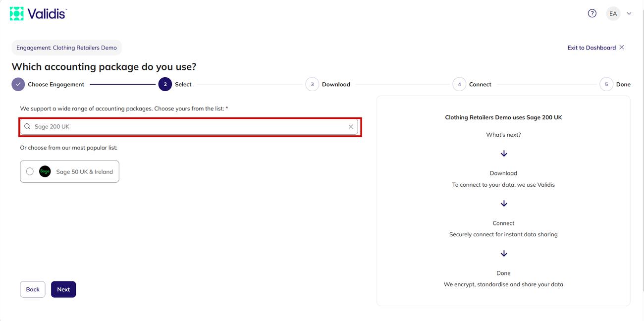Select step 2 circle icon

pyautogui.click(x=165, y=84)
